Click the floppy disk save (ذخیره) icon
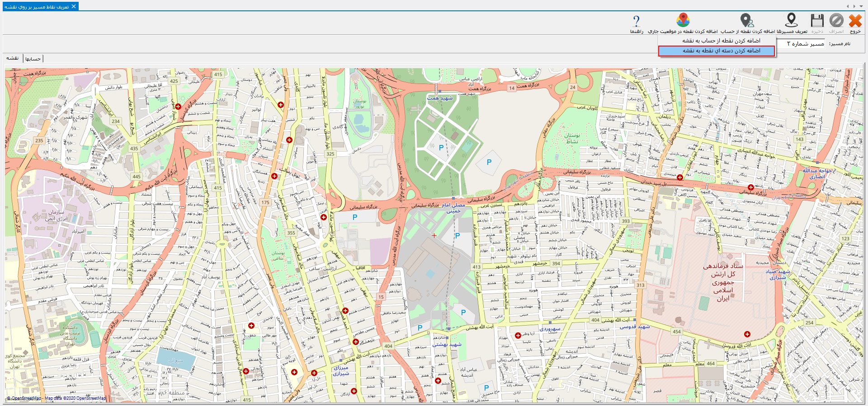Screen dimensions: 868x406 pos(817,21)
